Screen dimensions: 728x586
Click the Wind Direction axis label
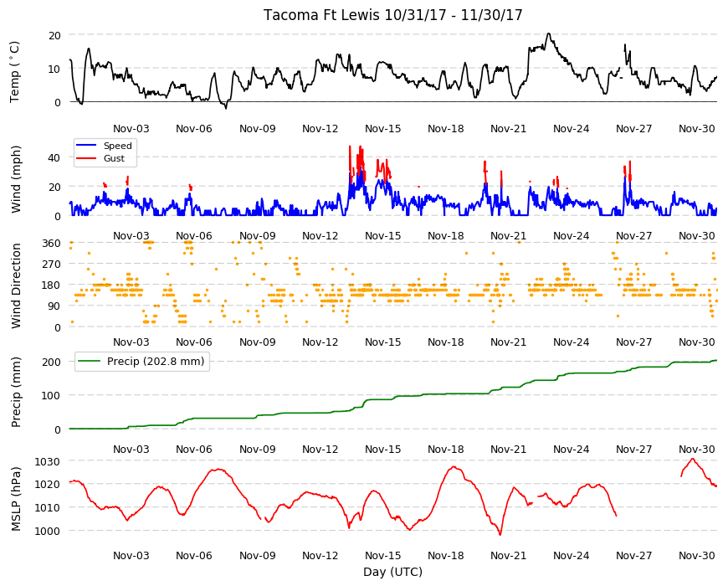pos(16,286)
